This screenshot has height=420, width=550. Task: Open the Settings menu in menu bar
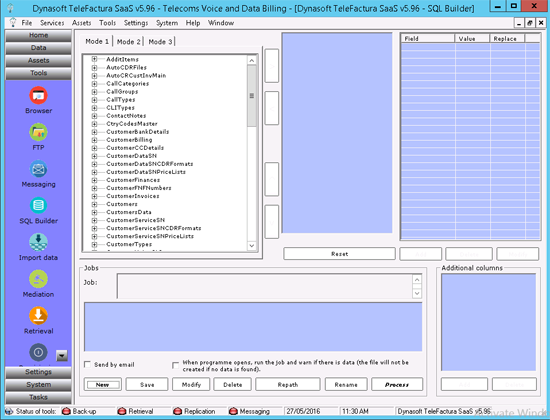[x=136, y=23]
